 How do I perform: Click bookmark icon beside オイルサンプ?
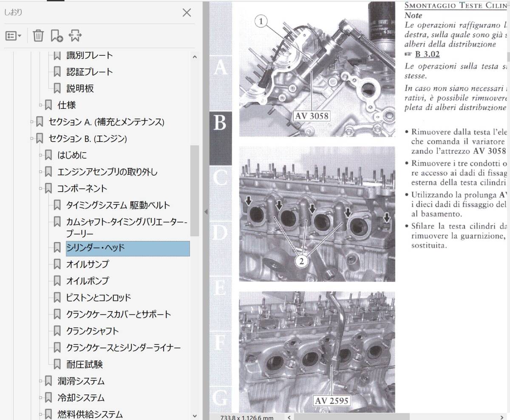coord(57,264)
